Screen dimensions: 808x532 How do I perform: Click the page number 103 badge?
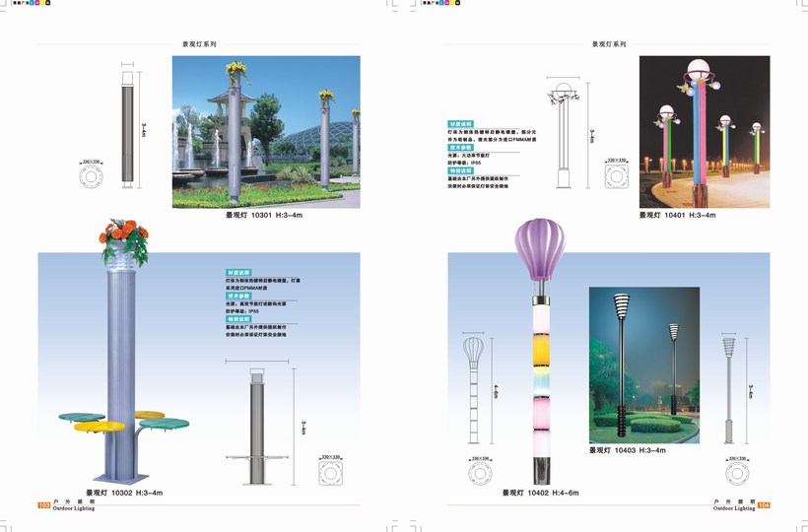[x=43, y=505]
